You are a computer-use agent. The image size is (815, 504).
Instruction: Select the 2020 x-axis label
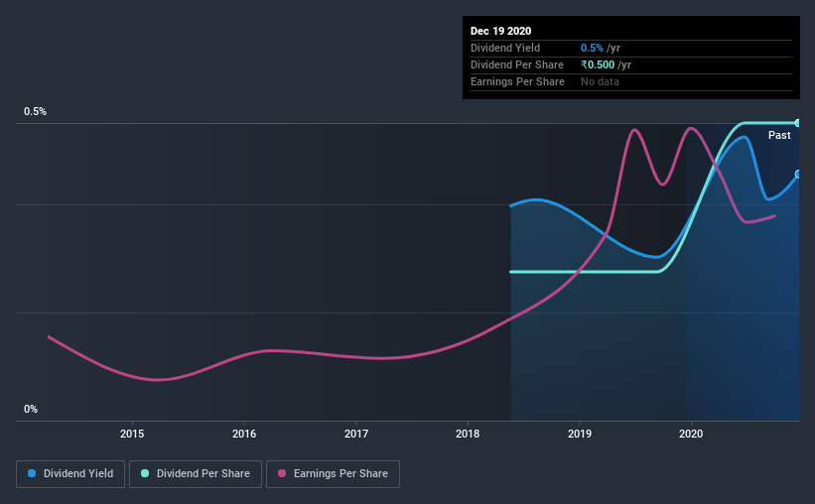(x=691, y=434)
